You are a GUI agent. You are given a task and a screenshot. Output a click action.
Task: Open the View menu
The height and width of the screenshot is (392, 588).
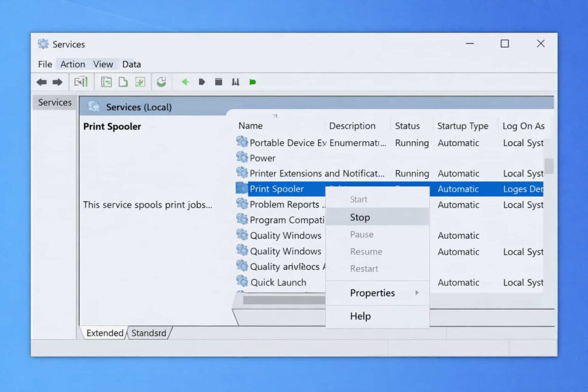coord(103,64)
